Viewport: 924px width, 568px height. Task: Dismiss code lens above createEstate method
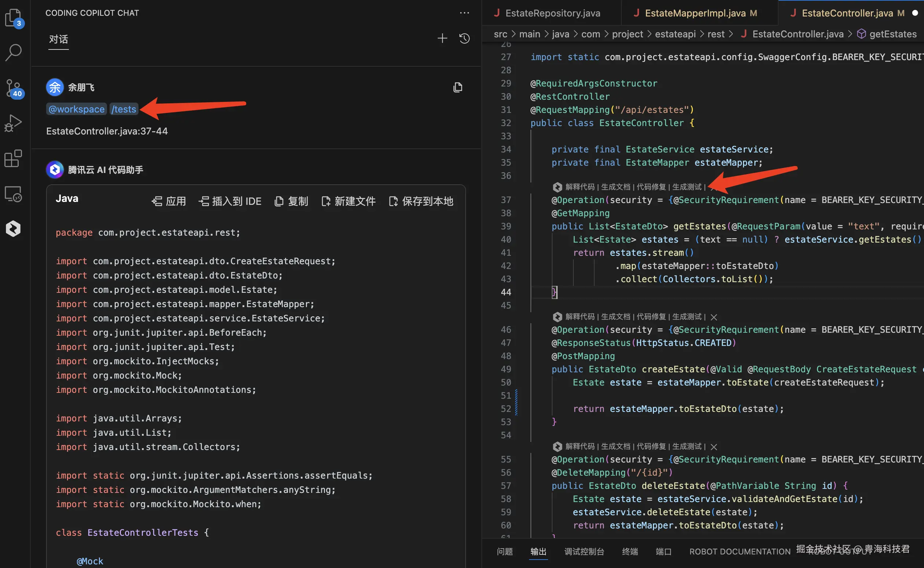click(714, 317)
